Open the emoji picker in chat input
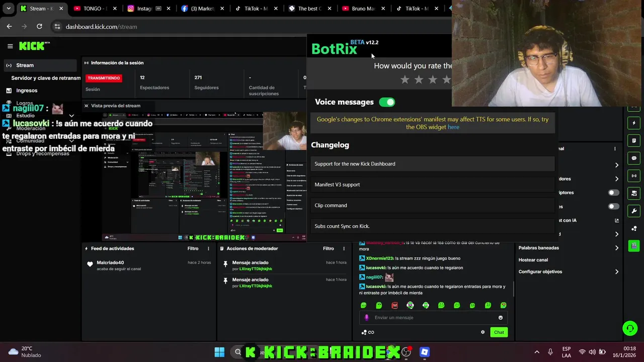Viewport: 644px width, 362px height. [500, 318]
